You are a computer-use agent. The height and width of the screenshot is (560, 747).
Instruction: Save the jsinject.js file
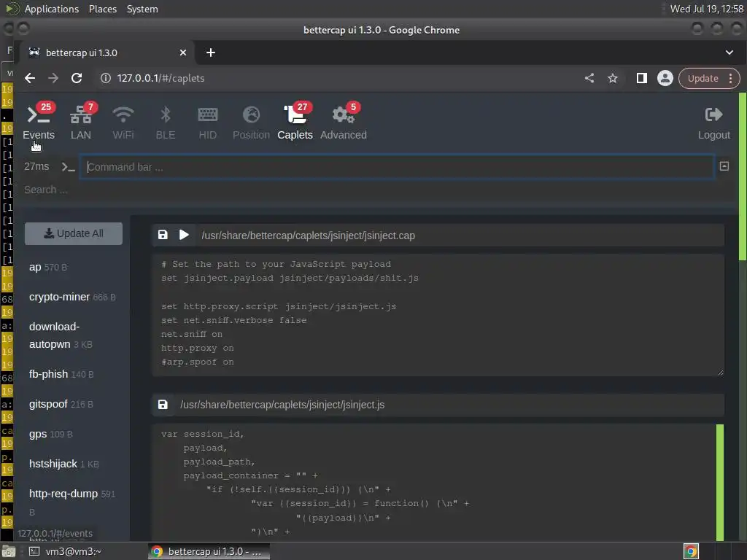click(163, 405)
